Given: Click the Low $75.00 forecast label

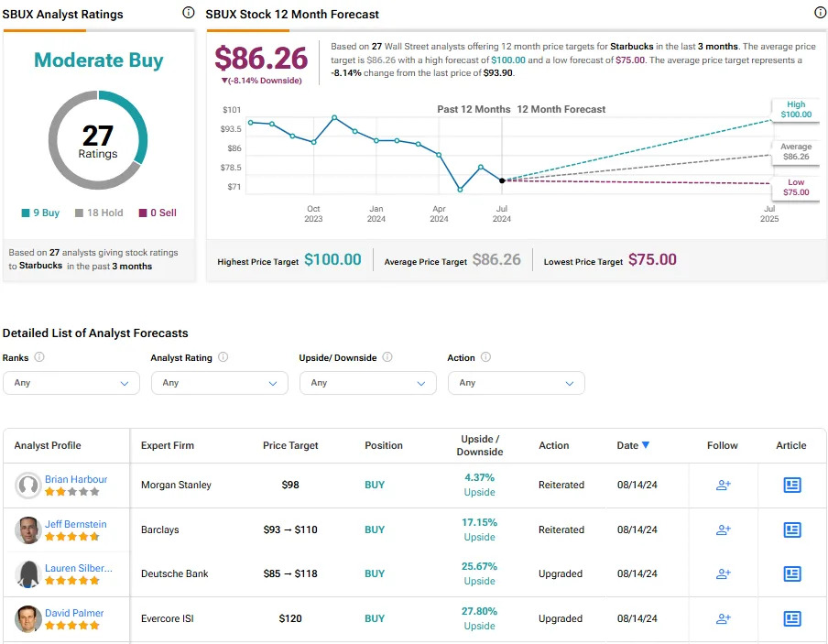Looking at the screenshot, I should pos(796,188).
